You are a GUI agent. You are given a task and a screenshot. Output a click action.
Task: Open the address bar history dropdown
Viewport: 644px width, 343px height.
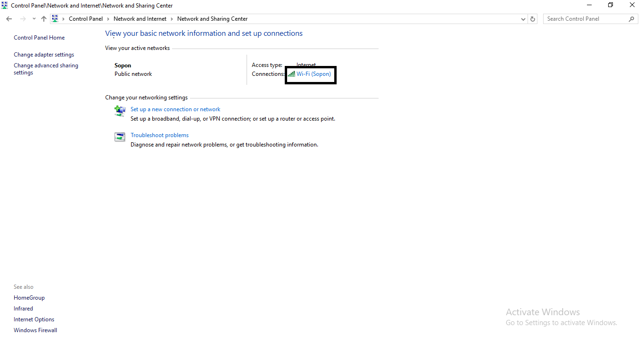(x=523, y=19)
